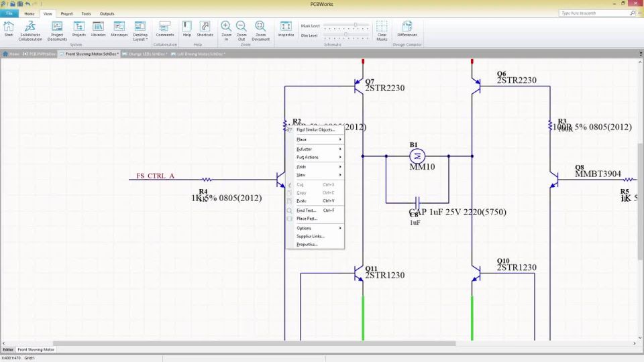Image resolution: width=644 pixels, height=362 pixels.
Task: Select the B1 motor symbol
Action: (417, 156)
